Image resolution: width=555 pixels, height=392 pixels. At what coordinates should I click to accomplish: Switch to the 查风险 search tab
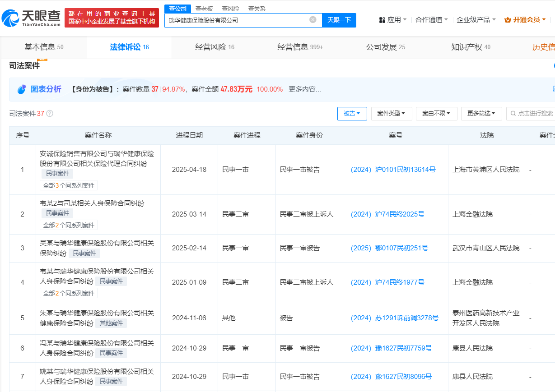click(230, 9)
